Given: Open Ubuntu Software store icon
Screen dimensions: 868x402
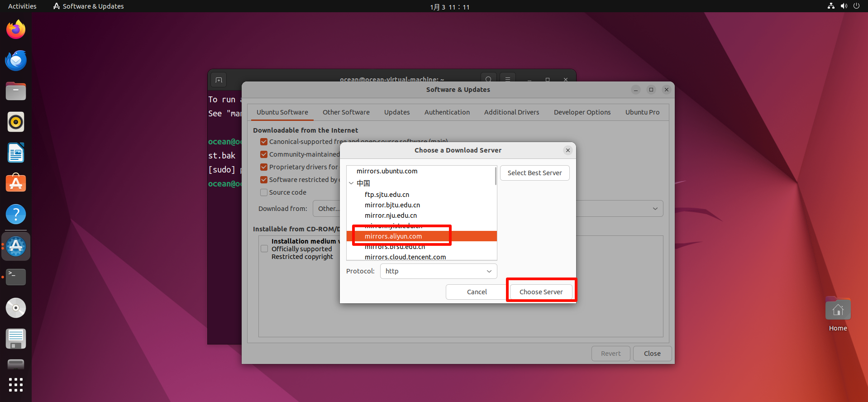Looking at the screenshot, I should point(16,183).
